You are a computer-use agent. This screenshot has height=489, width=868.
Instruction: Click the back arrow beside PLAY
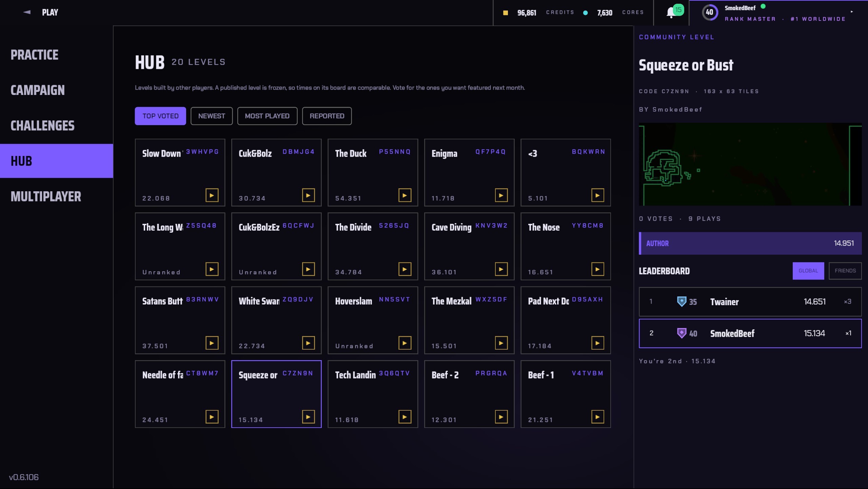pyautogui.click(x=27, y=12)
